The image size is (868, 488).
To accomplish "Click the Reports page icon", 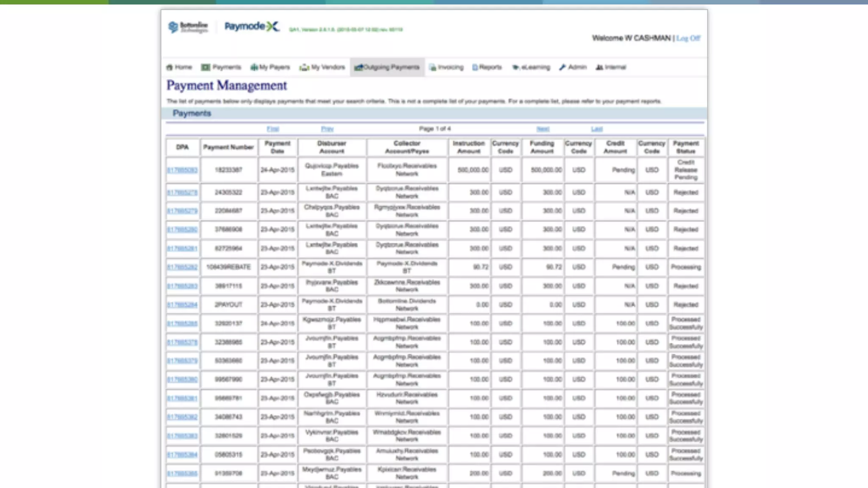I will [x=475, y=67].
